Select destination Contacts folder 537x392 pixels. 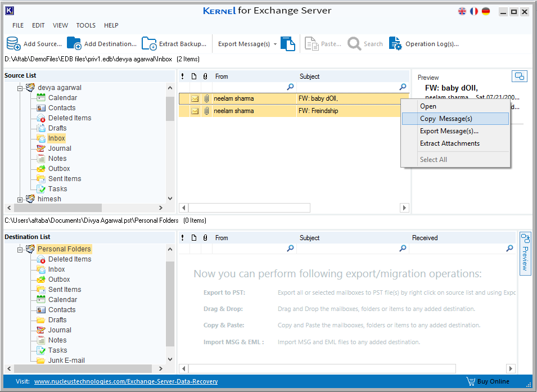(62, 310)
